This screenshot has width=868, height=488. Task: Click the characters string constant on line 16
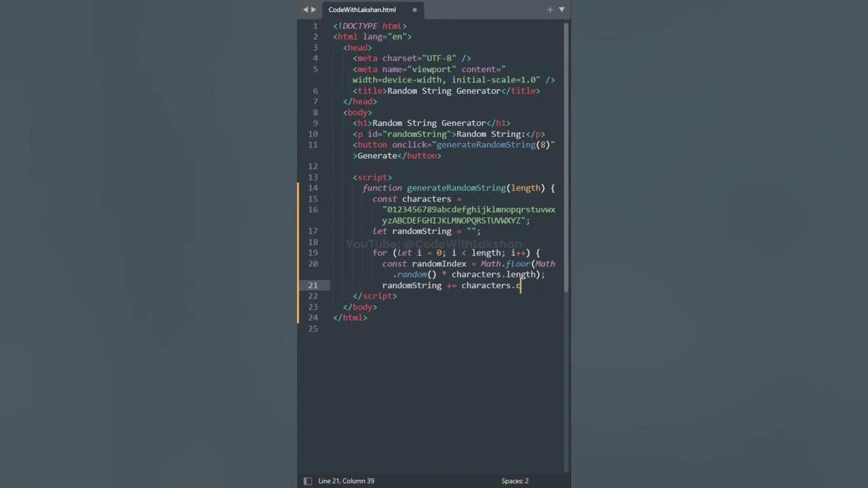click(x=468, y=209)
